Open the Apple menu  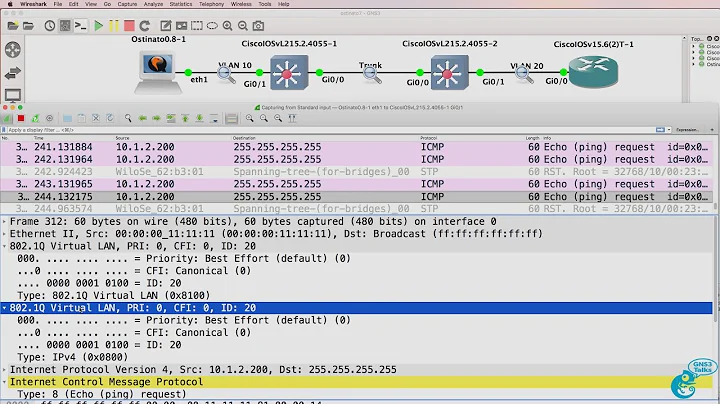point(10,4)
